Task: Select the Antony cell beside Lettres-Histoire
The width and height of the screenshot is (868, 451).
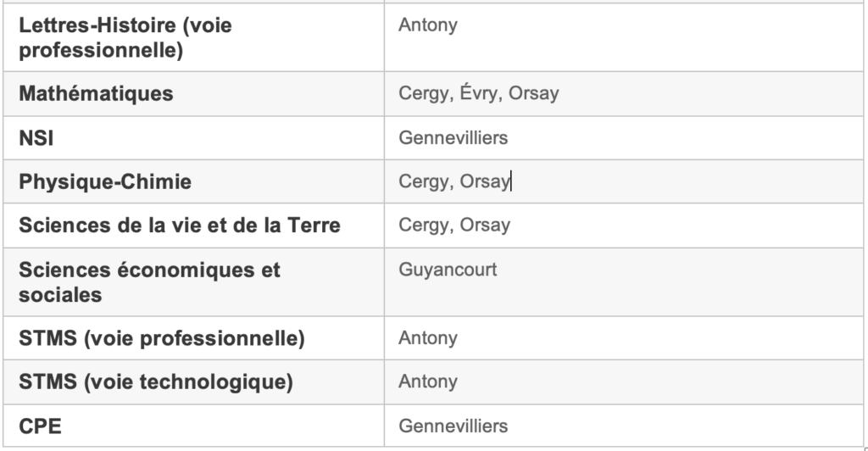Action: point(428,25)
